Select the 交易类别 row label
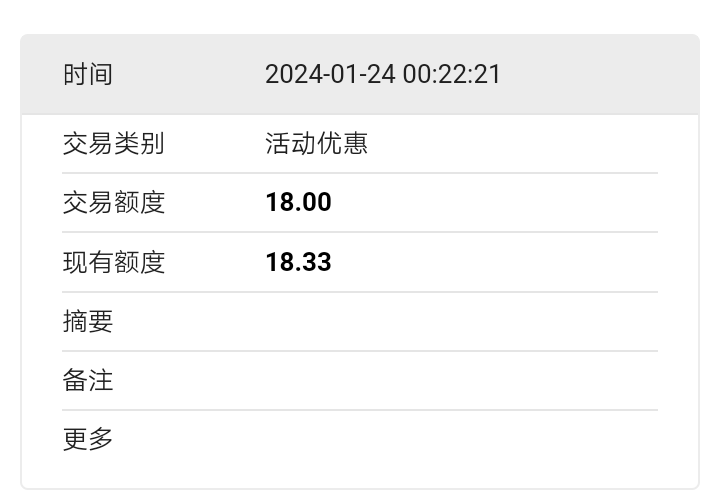 [113, 144]
